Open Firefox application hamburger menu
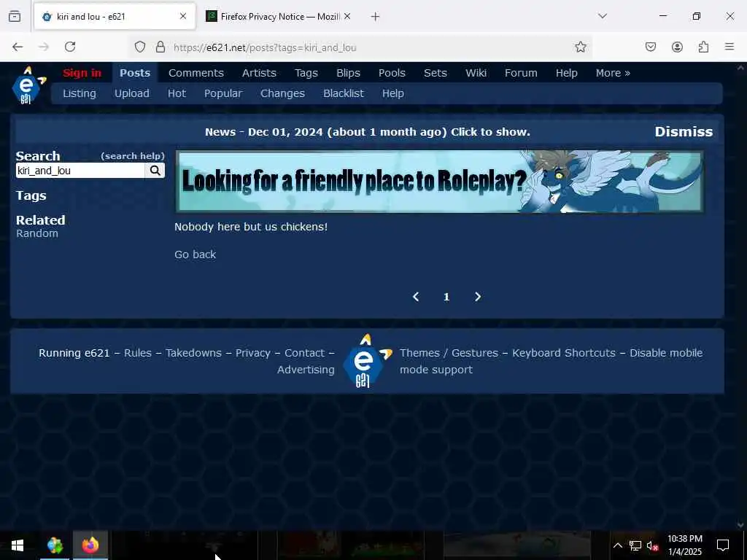The height and width of the screenshot is (560, 747). click(729, 47)
